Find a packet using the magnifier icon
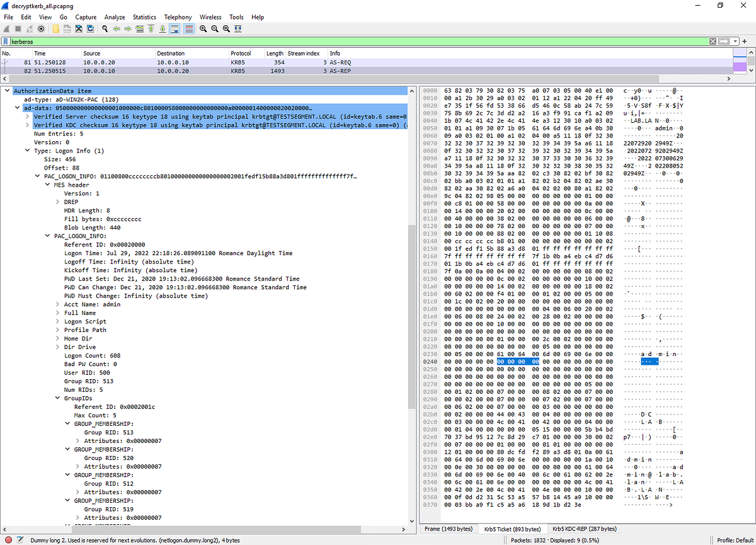The width and height of the screenshot is (756, 545). 104,28
